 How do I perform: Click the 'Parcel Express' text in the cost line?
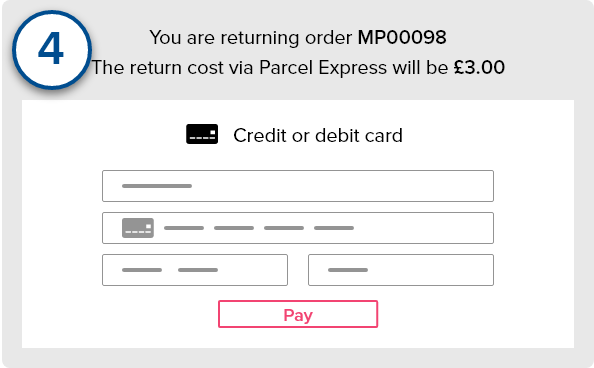tap(323, 67)
